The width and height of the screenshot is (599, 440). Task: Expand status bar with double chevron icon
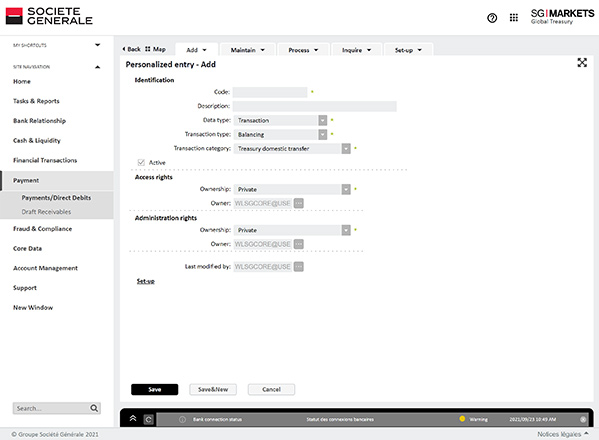coord(133,418)
